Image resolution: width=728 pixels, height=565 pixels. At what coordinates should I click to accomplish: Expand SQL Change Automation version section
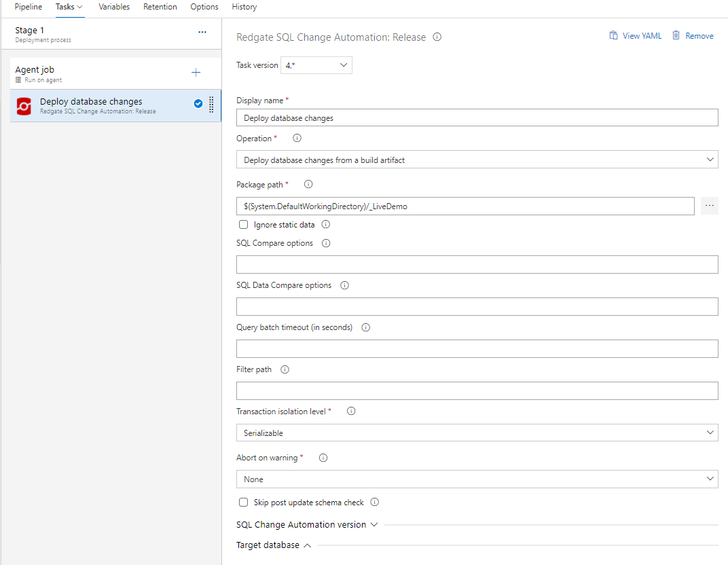[307, 525]
